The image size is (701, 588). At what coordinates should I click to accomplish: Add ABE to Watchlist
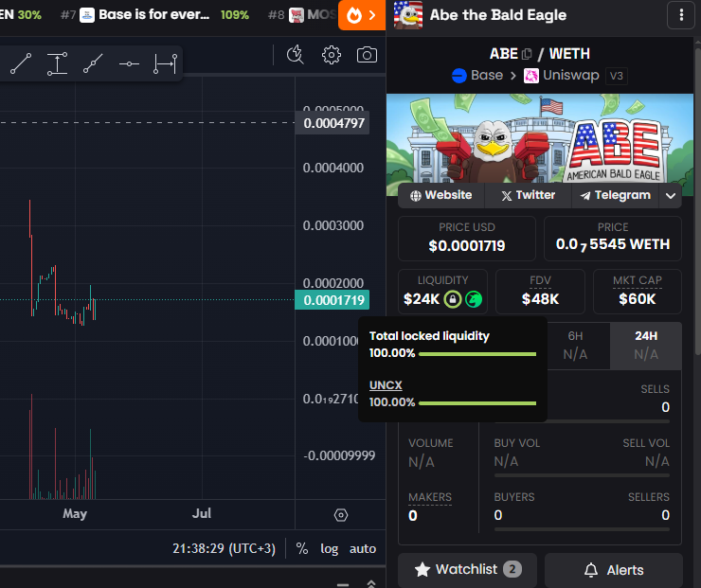(467, 569)
